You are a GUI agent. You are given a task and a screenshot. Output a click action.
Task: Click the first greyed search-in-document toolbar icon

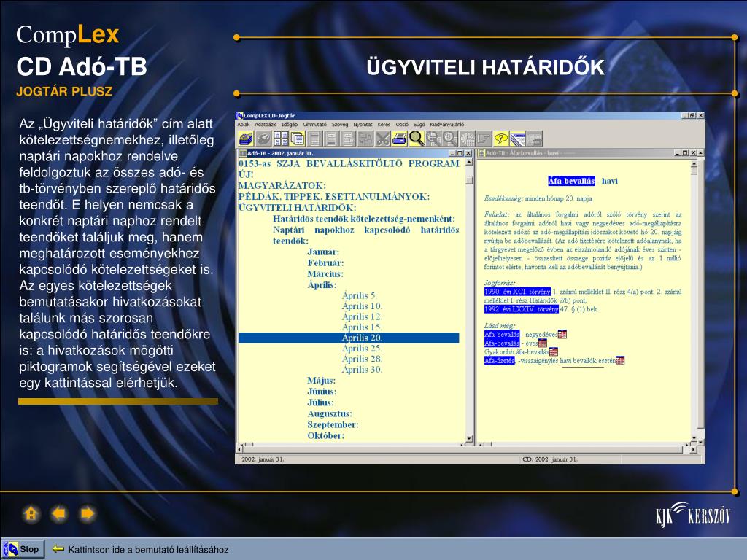(x=433, y=139)
